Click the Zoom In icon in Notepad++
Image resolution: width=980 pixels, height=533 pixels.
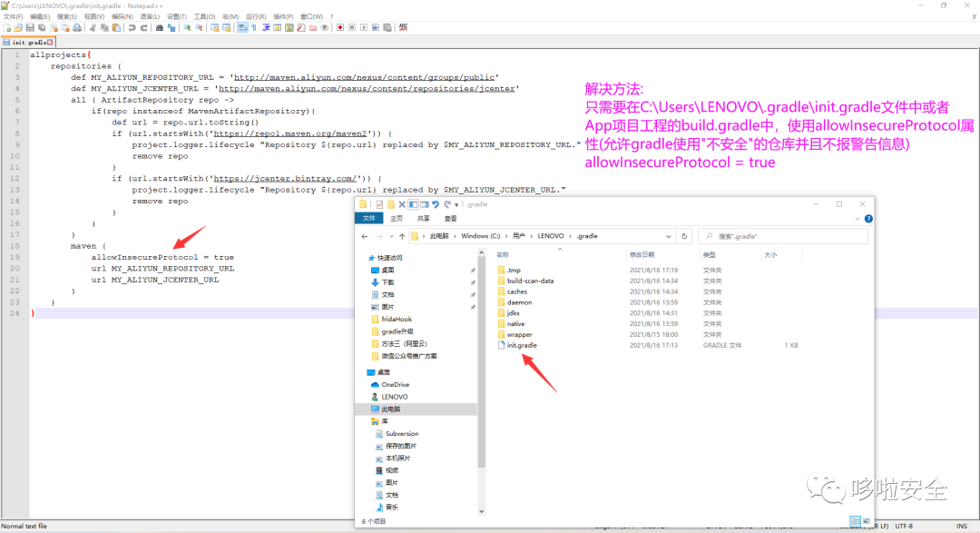pyautogui.click(x=187, y=27)
